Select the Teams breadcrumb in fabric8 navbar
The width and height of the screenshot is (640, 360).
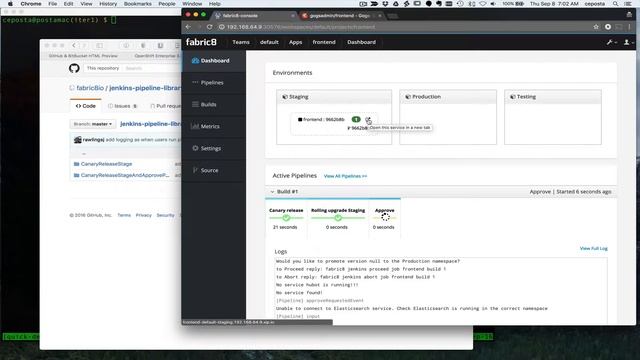241,42
